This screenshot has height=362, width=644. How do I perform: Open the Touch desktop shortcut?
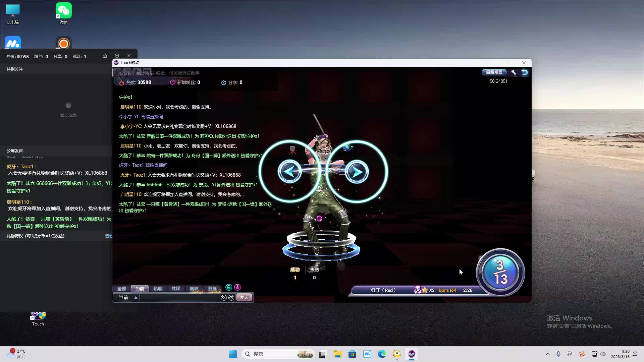(38, 318)
